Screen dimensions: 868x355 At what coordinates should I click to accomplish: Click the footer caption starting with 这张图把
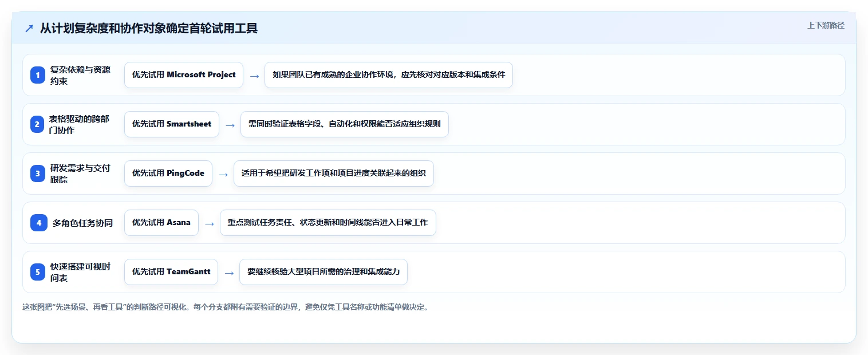click(226, 307)
